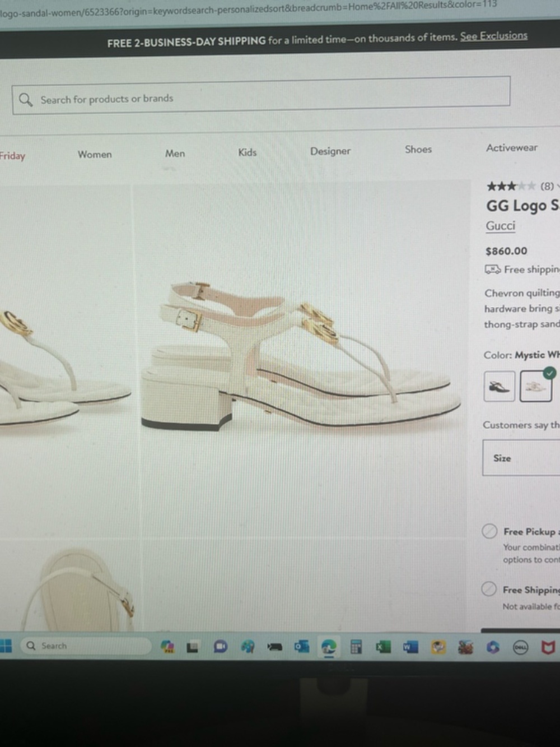The image size is (560, 747).
Task: Open the Task View icon in the taskbar
Action: tap(193, 647)
